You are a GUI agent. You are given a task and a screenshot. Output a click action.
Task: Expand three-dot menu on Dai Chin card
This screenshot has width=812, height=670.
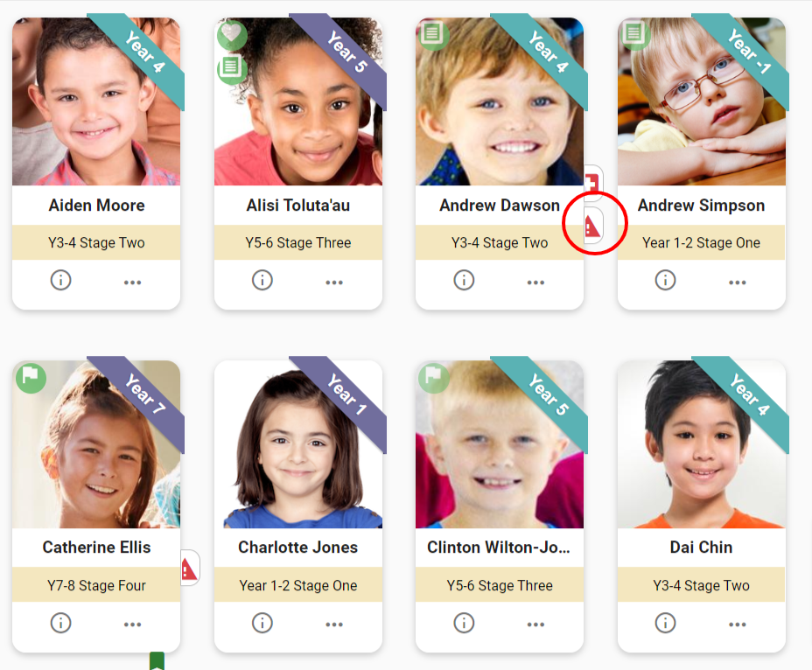pyautogui.click(x=738, y=625)
